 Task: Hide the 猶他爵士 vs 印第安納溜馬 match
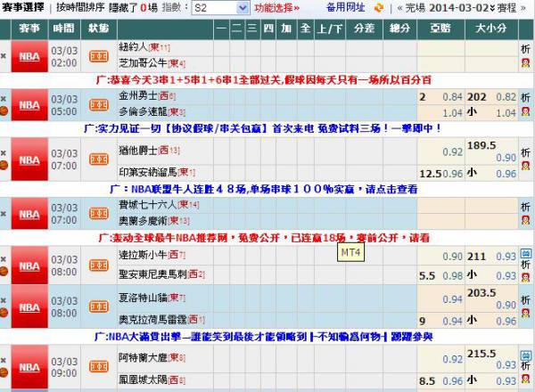(4, 153)
